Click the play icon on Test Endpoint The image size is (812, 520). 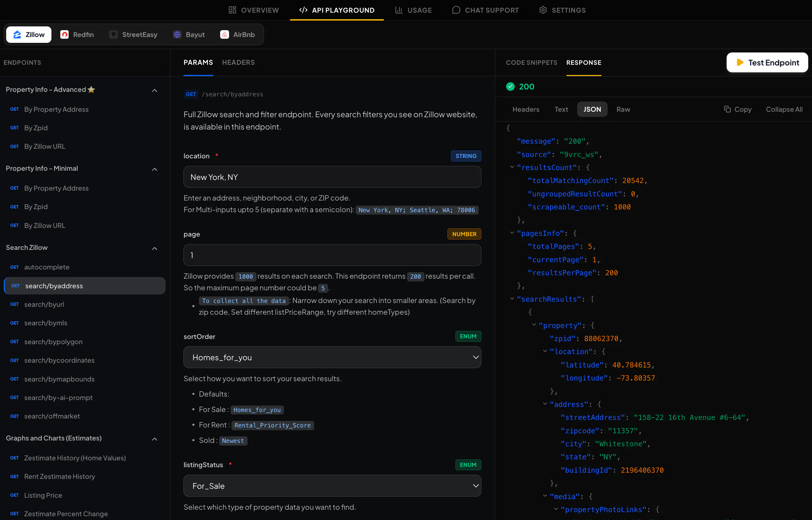(x=740, y=62)
